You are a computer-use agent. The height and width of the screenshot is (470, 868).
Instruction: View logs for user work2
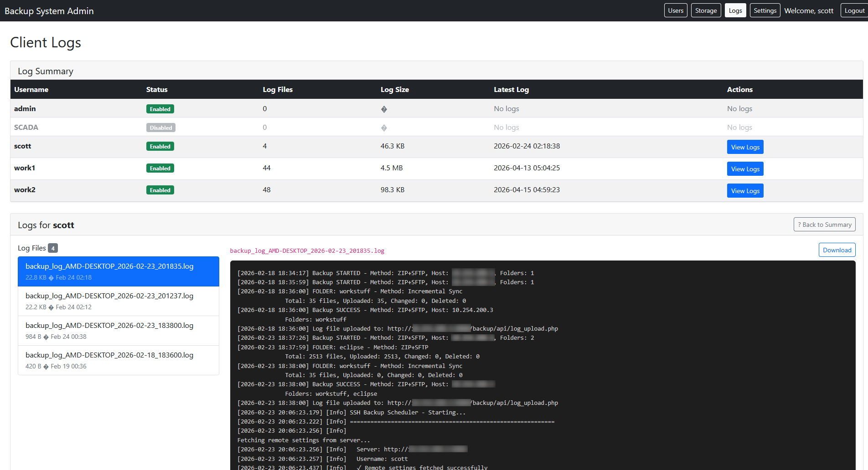tap(745, 191)
